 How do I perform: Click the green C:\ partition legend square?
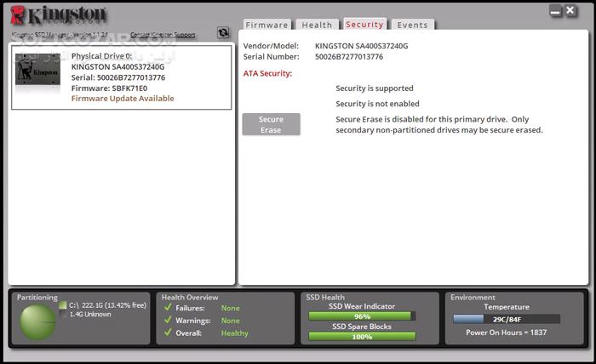coord(63,304)
